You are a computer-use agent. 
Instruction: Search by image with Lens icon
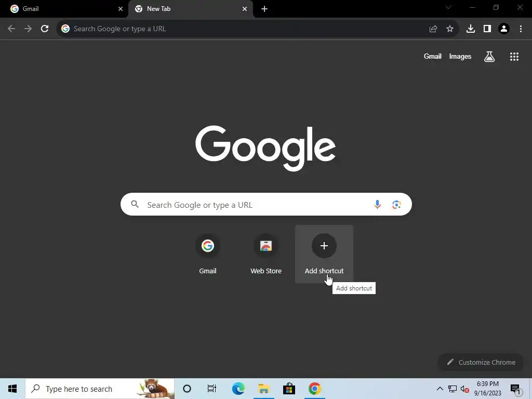396,204
